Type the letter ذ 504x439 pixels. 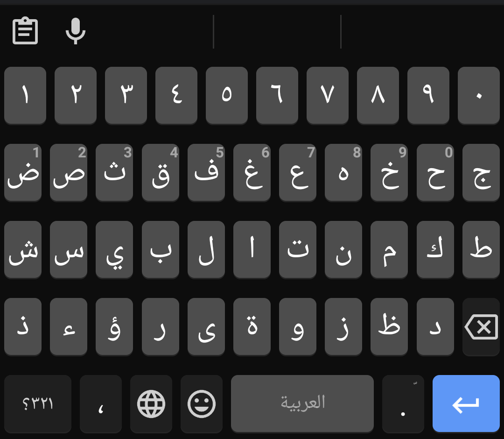click(22, 326)
